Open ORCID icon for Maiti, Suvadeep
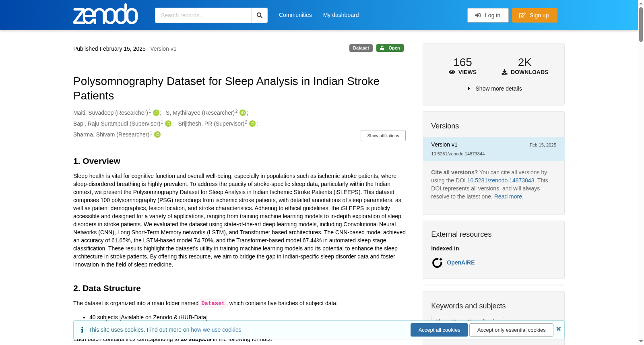The width and height of the screenshot is (644, 345). [x=156, y=113]
